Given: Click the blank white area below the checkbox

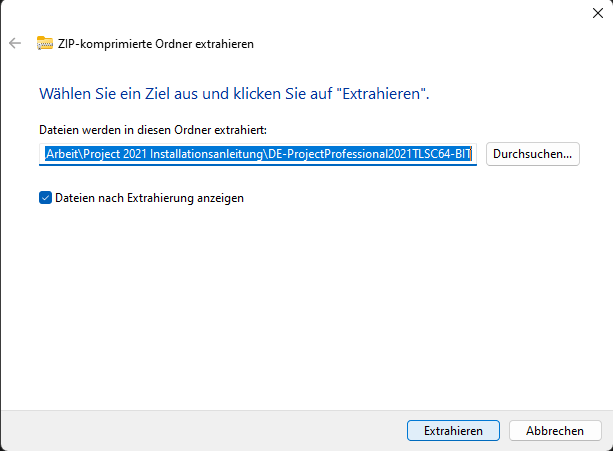Looking at the screenshot, I should click(x=300, y=300).
